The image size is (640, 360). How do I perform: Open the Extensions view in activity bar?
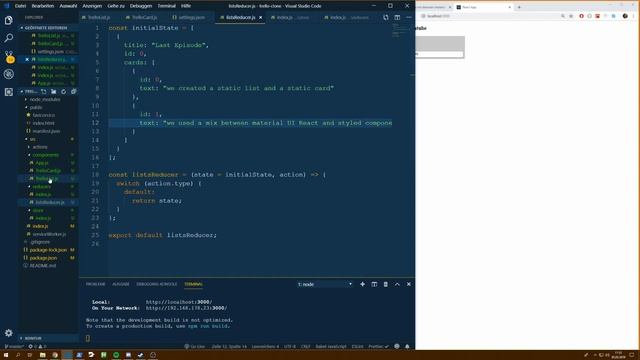[x=9, y=92]
